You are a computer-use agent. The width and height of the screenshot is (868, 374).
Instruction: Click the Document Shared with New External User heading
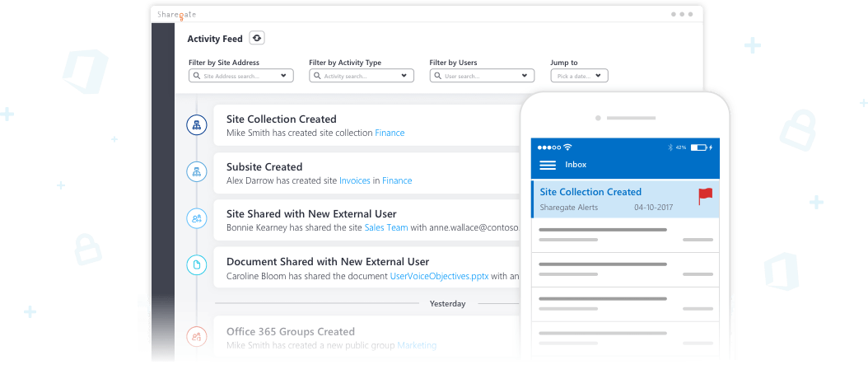(328, 261)
